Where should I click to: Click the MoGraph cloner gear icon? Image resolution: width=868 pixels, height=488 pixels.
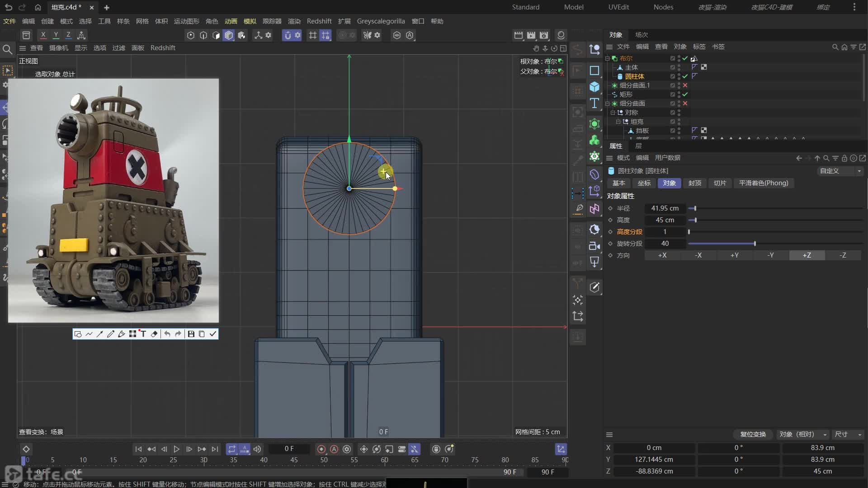(594, 157)
